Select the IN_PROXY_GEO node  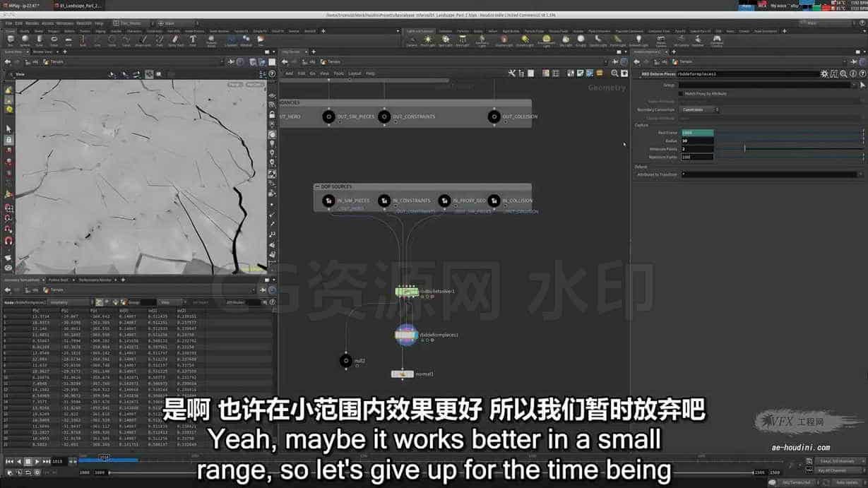[444, 201]
